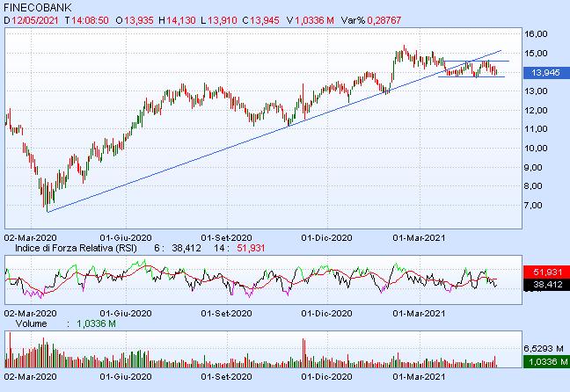Select the date value 12/05/2021
The width and height of the screenshot is (570, 392).
coord(35,20)
